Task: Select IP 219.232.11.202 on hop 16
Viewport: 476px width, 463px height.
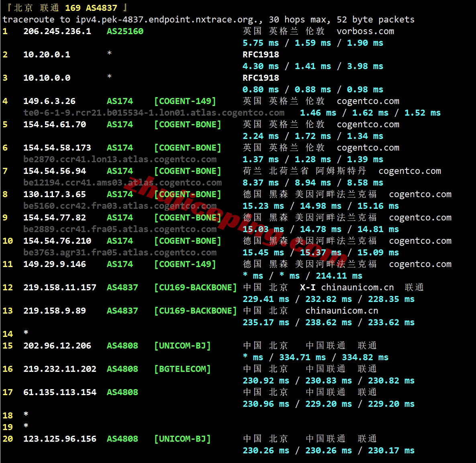Action: (x=60, y=369)
